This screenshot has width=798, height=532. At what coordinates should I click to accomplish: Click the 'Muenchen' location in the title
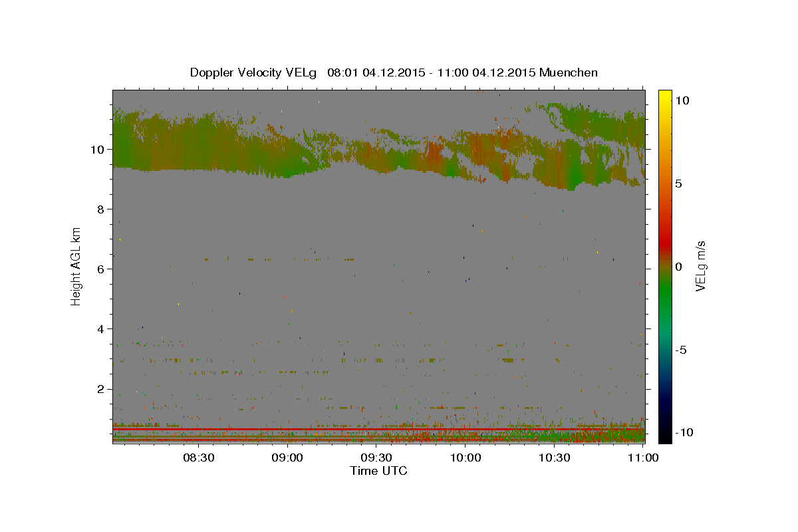569,72
